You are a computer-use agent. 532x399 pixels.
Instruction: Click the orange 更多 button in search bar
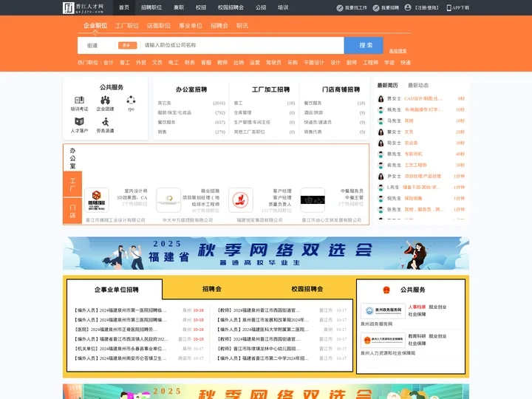[128, 46]
